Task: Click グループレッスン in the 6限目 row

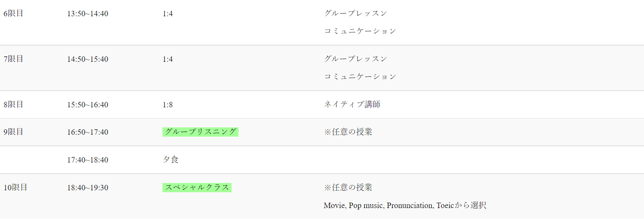Action: pyautogui.click(x=355, y=14)
